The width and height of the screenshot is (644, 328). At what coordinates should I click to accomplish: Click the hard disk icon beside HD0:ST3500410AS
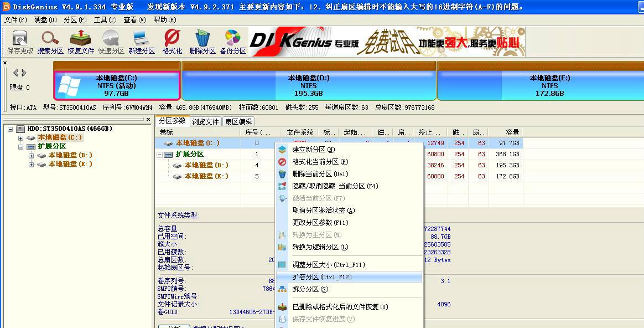coord(21,129)
